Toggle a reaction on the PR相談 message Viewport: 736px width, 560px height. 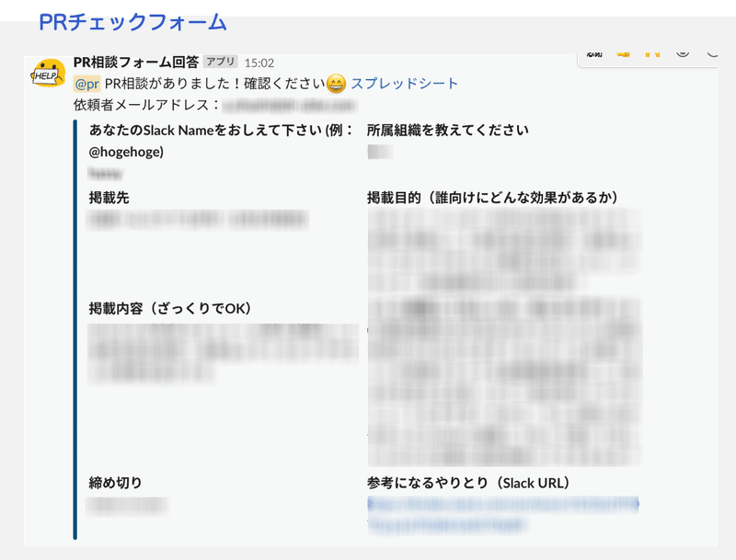pyautogui.click(x=683, y=54)
